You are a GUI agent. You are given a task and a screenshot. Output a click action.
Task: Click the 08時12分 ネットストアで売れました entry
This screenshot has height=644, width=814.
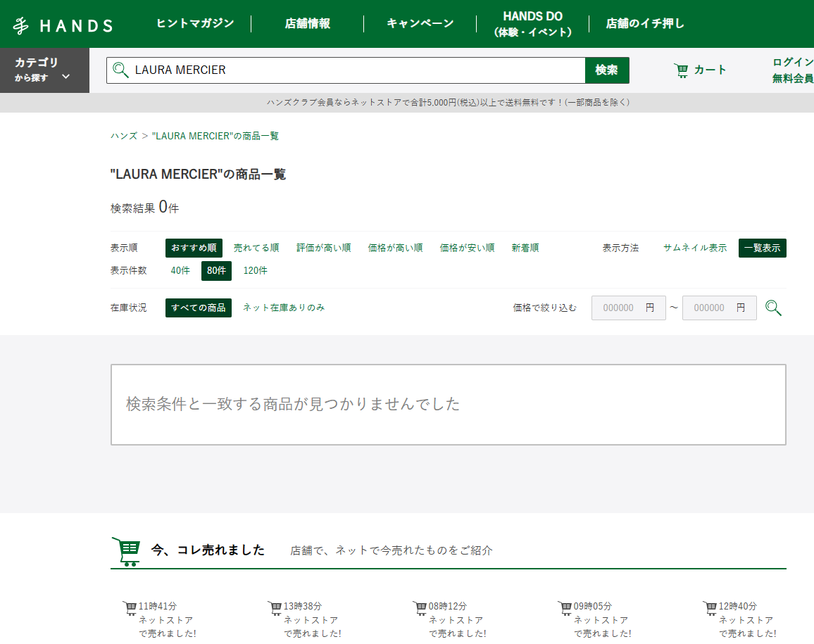point(450,619)
